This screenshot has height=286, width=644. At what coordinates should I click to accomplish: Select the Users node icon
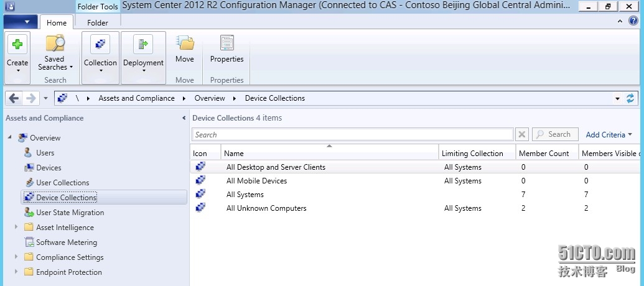(28, 153)
